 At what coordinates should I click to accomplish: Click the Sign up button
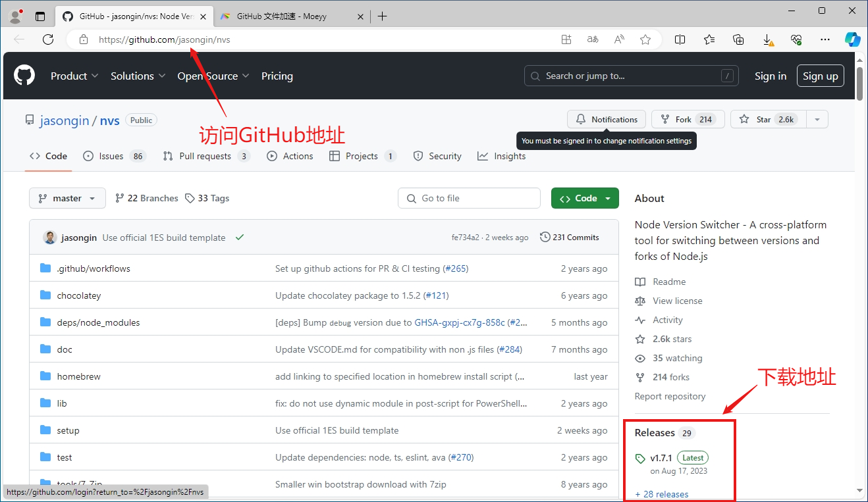(821, 76)
